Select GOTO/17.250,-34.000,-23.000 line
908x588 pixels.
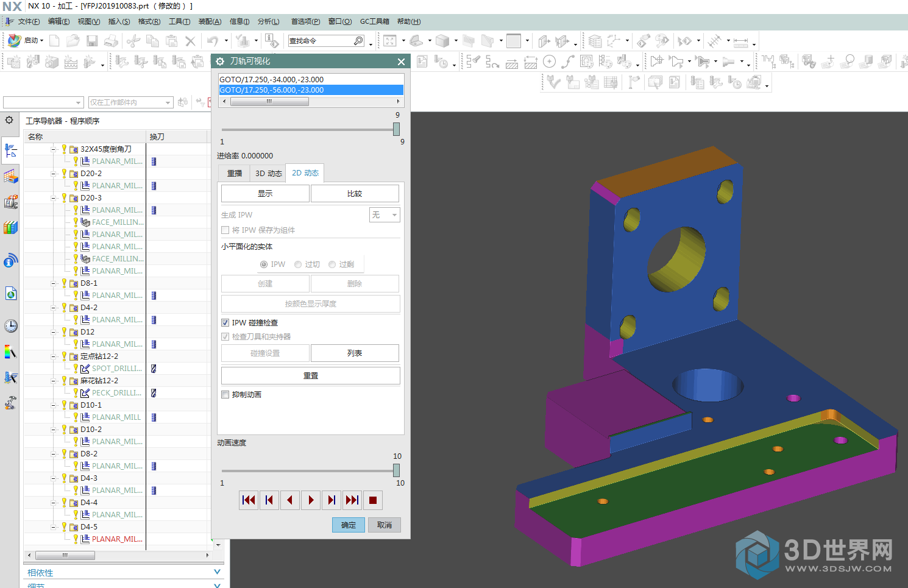point(311,80)
